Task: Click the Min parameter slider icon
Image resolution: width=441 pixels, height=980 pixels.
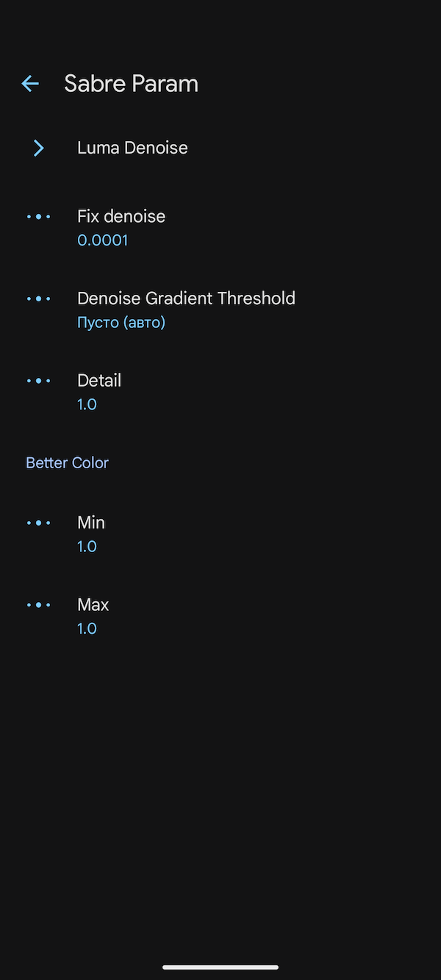Action: tap(38, 523)
